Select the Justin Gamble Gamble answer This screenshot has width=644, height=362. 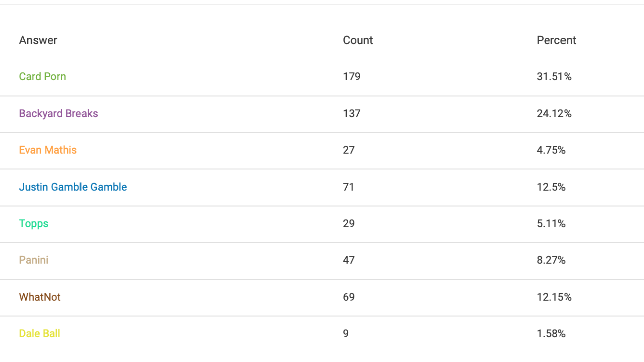(73, 187)
